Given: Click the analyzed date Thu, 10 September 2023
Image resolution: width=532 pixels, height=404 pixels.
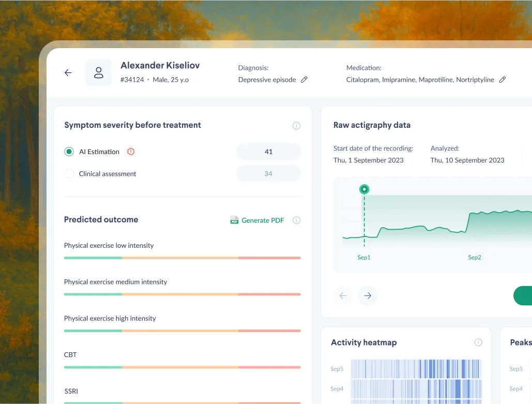Looking at the screenshot, I should [467, 160].
